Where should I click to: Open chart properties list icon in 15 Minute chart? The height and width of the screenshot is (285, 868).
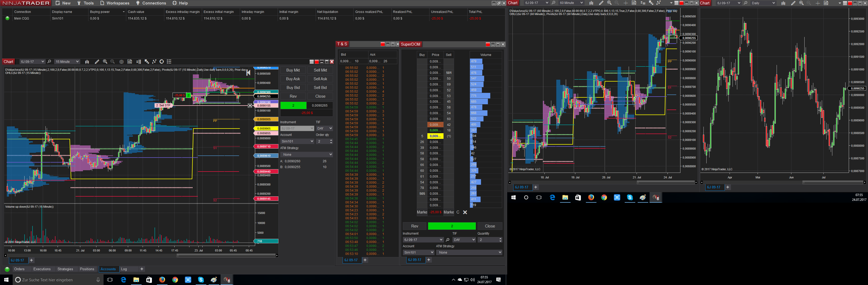point(169,61)
